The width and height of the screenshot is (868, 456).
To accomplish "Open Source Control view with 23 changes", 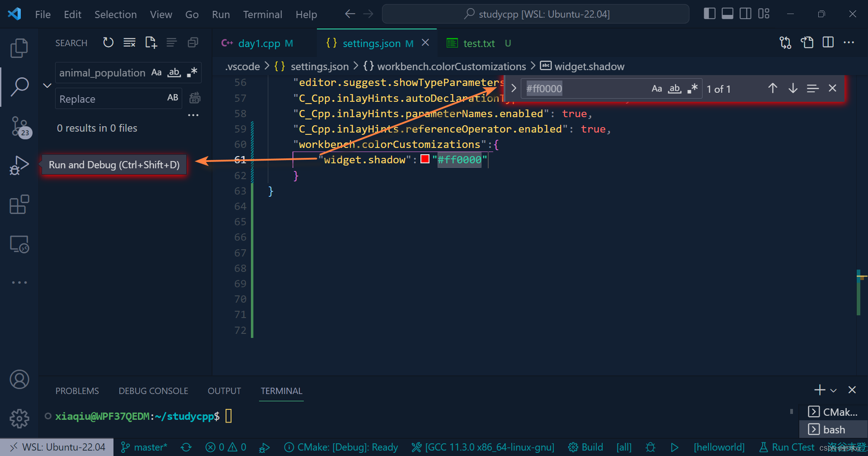I will tap(20, 127).
